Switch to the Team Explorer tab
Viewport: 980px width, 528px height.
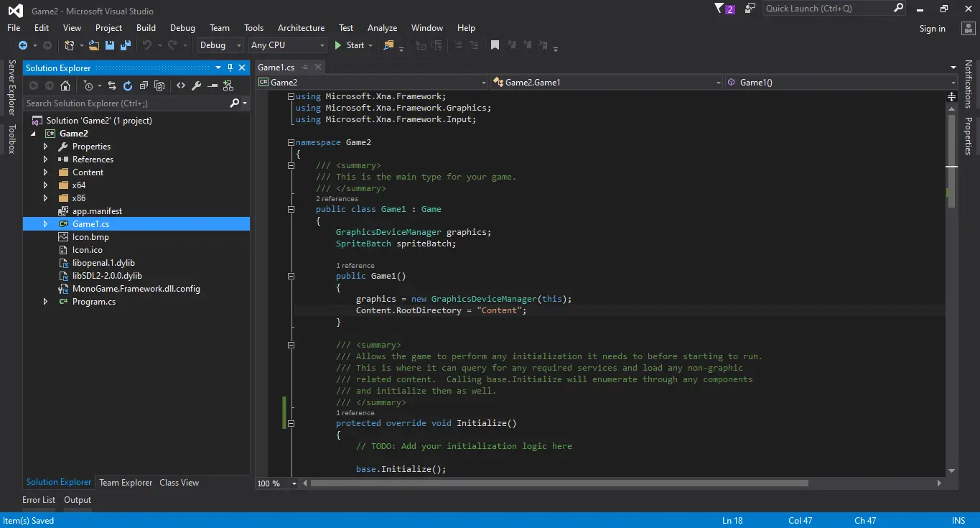pos(126,483)
